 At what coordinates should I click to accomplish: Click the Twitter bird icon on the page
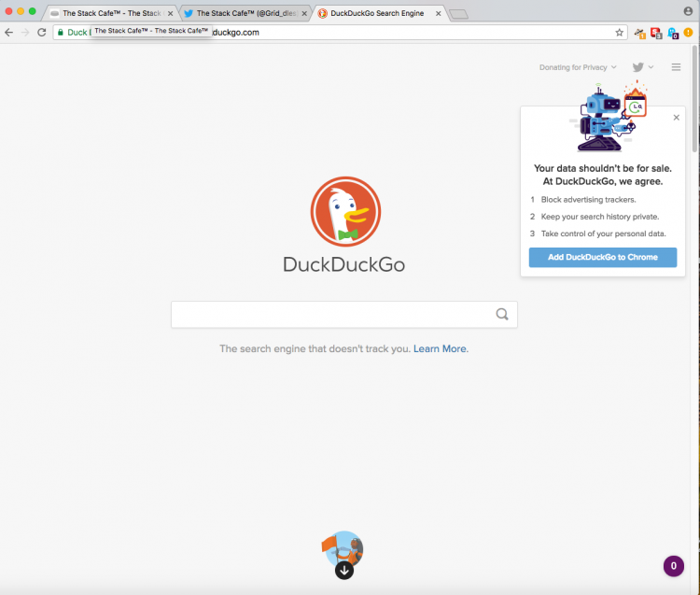(638, 67)
